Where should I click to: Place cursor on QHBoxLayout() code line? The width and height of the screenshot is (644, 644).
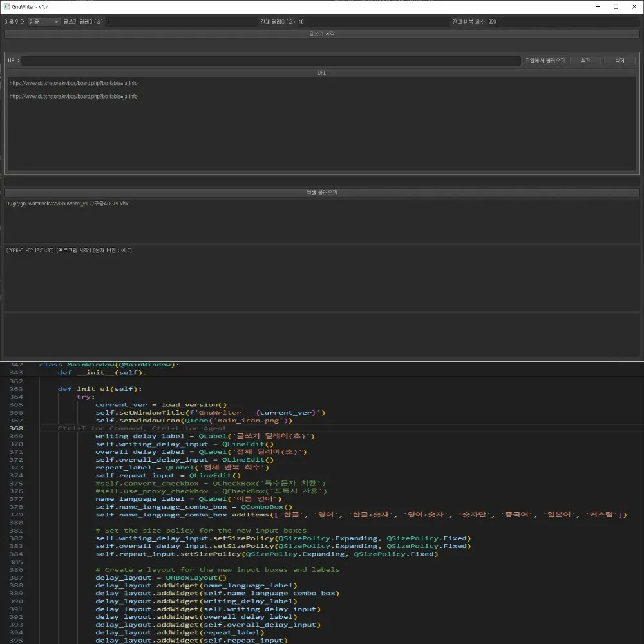[x=161, y=578]
